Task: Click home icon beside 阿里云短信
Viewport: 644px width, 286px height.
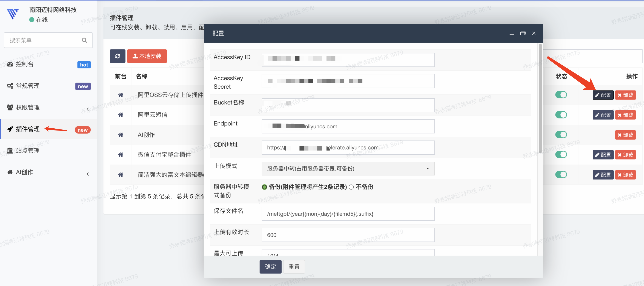Action: click(x=121, y=115)
